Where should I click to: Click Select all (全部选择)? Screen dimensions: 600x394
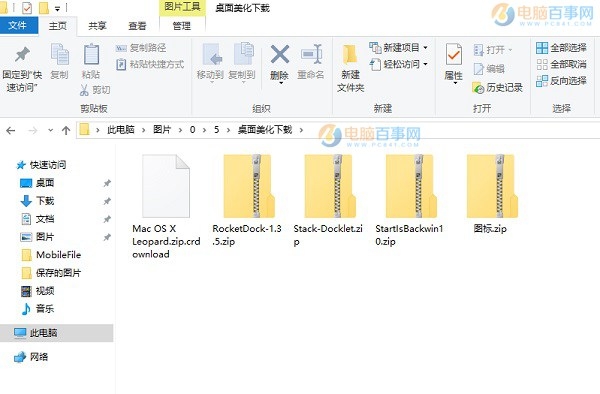click(561, 48)
